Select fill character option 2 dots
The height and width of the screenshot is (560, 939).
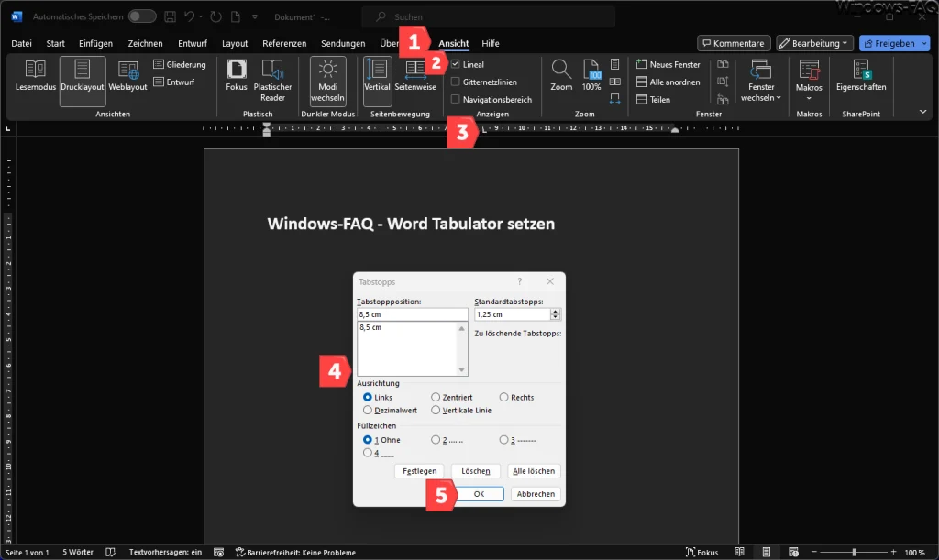click(x=436, y=439)
